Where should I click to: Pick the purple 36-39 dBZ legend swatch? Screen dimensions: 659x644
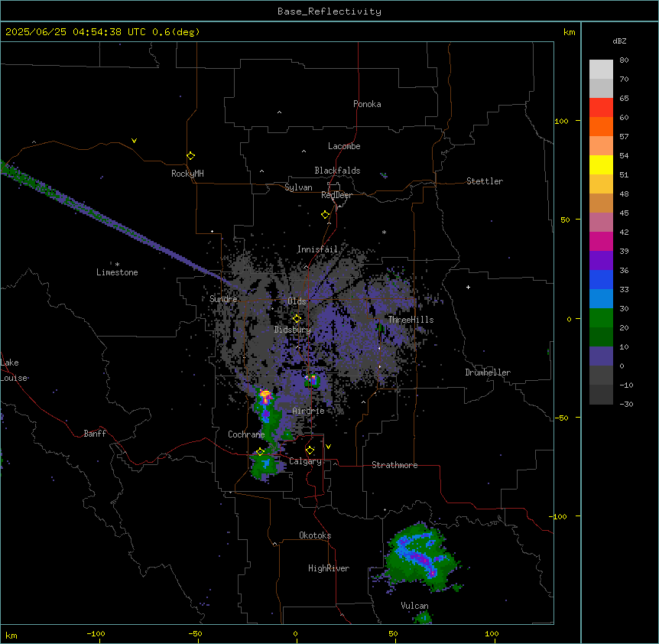click(601, 260)
